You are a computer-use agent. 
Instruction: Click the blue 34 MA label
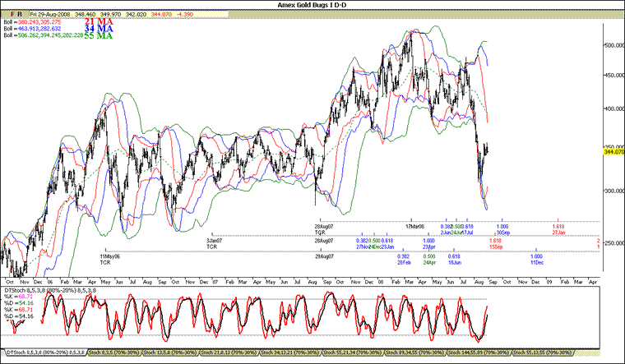tap(100, 30)
